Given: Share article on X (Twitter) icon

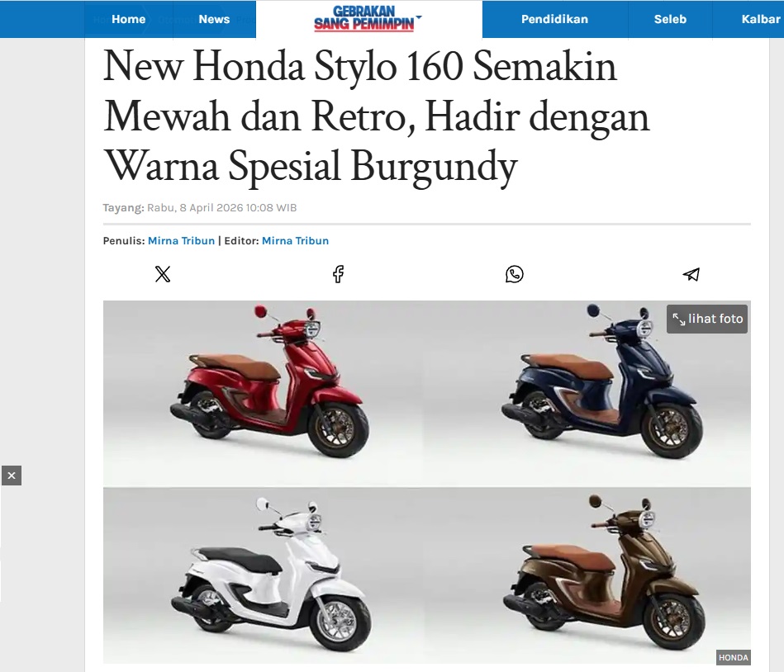Looking at the screenshot, I should 163,274.
